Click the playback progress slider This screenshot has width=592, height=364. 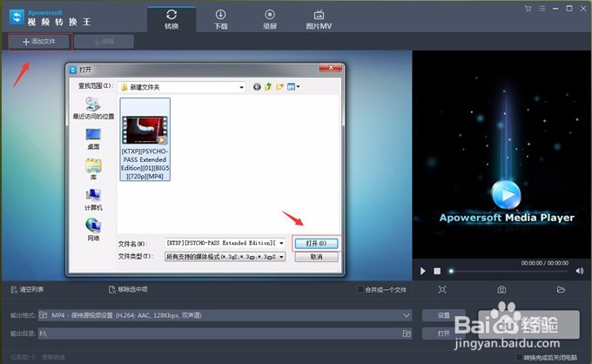508,271
